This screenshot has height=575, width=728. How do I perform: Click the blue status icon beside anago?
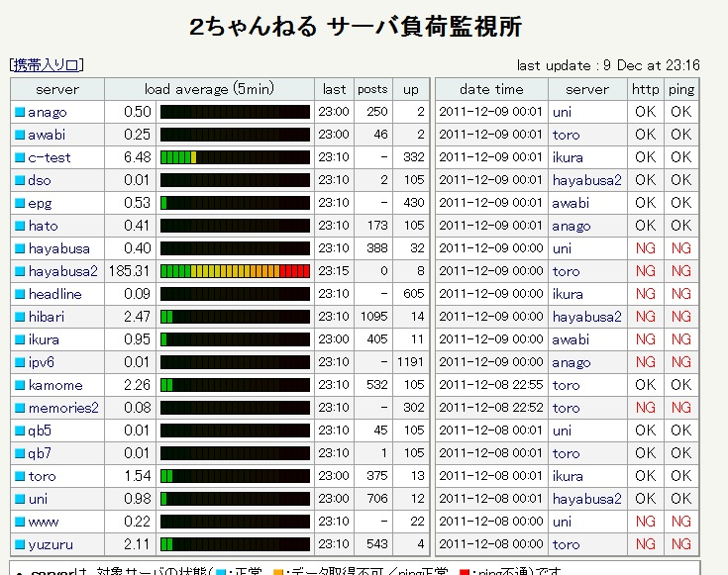pos(20,112)
